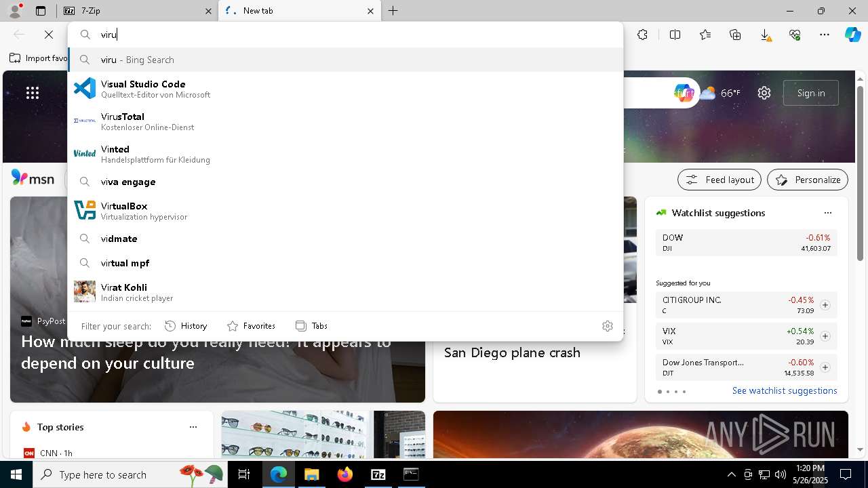Screen dimensions: 868x488
Task: Select the 'virtual mpf' search suggestion
Action: 345,263
